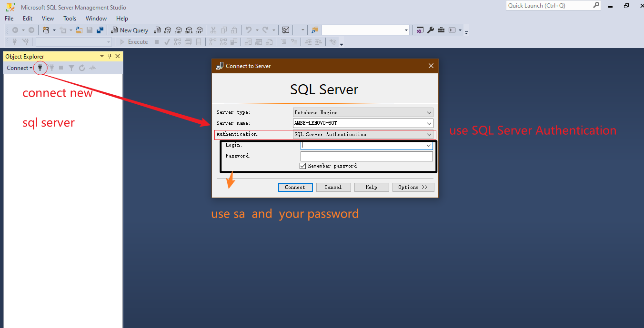Click the Undo arrow icon
Image resolution: width=644 pixels, height=328 pixels.
(x=248, y=30)
